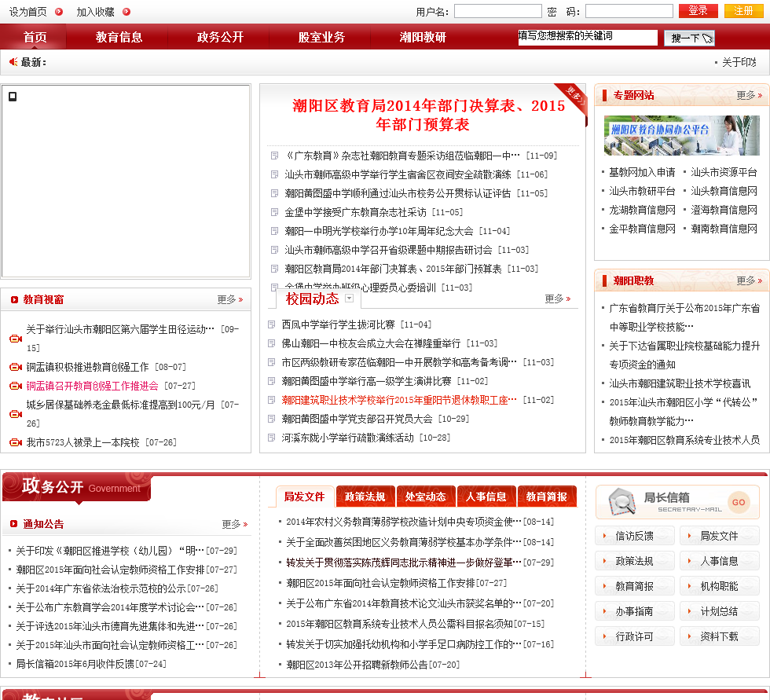Click the red icon next to 设为首页
770x700 pixels.
tap(59, 11)
